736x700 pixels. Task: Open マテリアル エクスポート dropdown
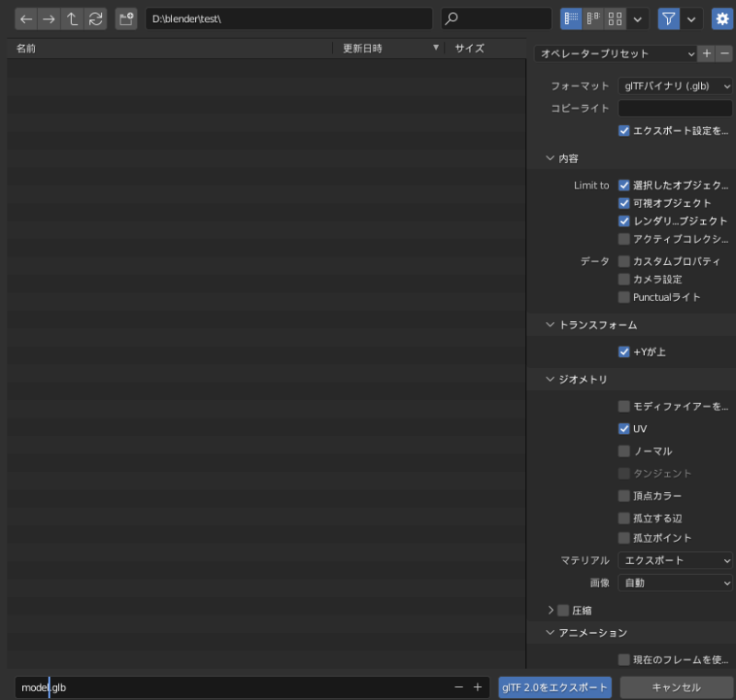click(675, 560)
